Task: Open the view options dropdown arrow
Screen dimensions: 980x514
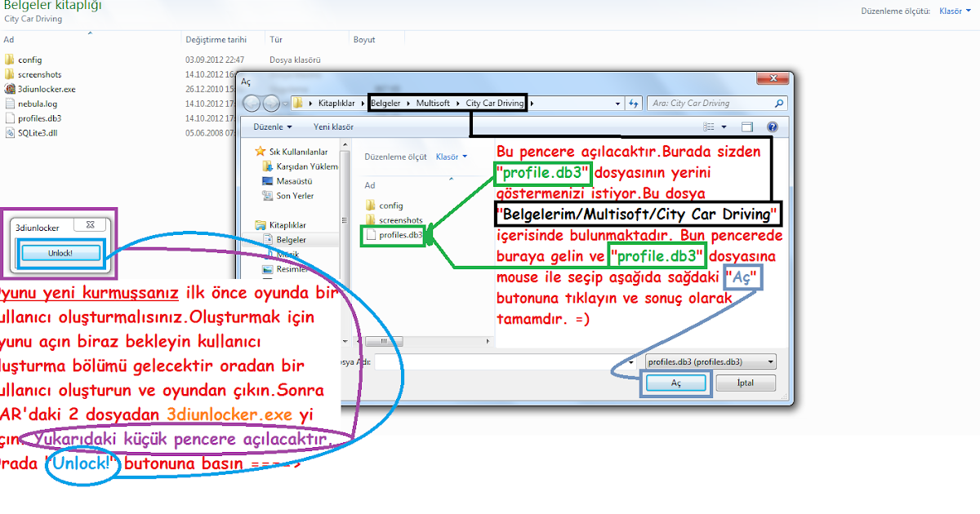Action: coord(723,127)
